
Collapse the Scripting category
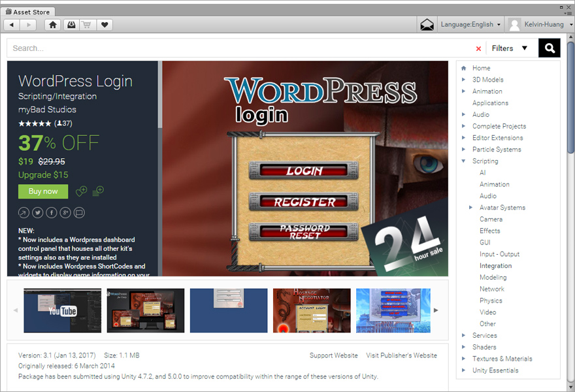[463, 161]
